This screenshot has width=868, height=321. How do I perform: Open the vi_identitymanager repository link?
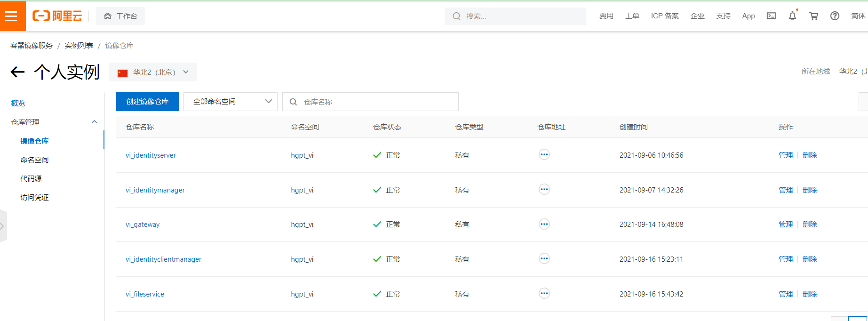(155, 190)
